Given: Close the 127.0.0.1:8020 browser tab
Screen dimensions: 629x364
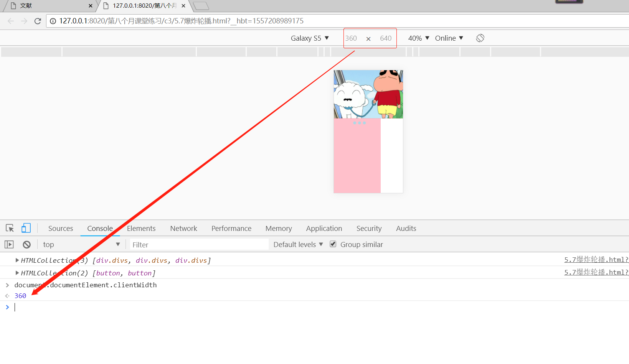Looking at the screenshot, I should click(183, 6).
